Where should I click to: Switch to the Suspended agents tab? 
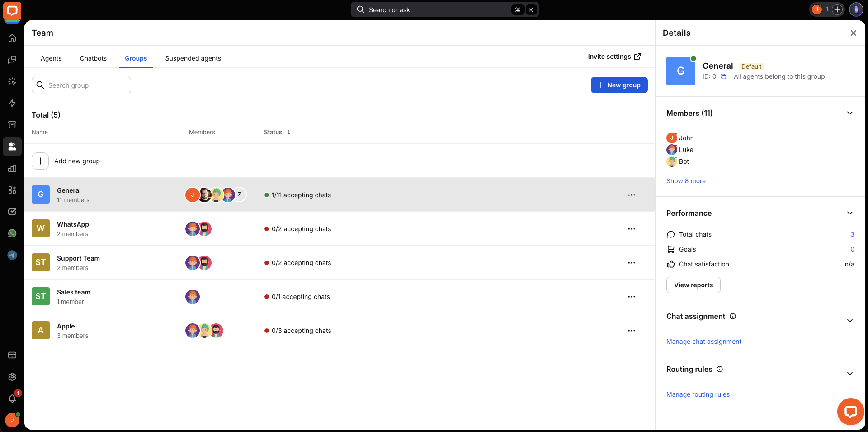[x=193, y=58]
